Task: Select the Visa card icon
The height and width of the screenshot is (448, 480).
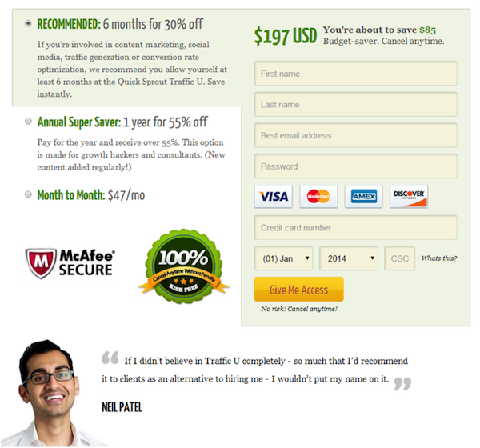Action: [274, 196]
